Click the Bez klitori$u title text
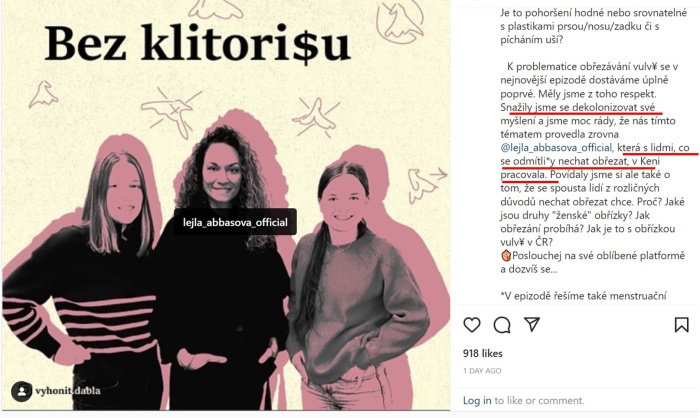Viewport: 700px width, 418px height. (197, 43)
